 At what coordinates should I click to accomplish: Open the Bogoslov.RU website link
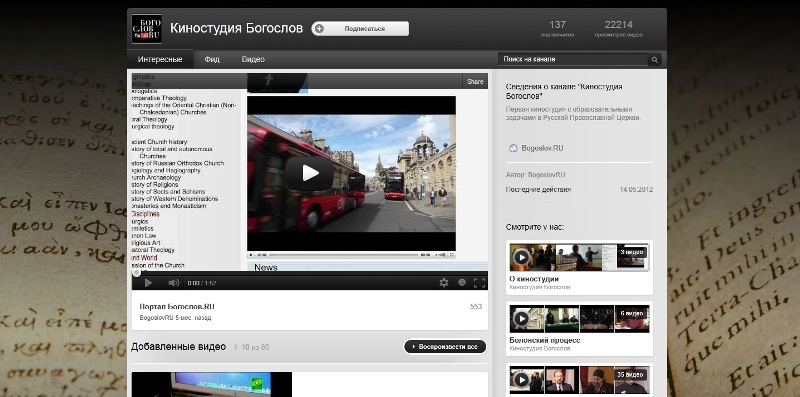pyautogui.click(x=542, y=148)
